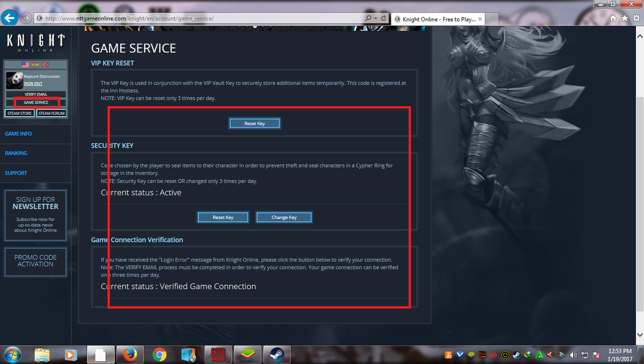
Task: Switch language with US flag
Action: coord(25,65)
